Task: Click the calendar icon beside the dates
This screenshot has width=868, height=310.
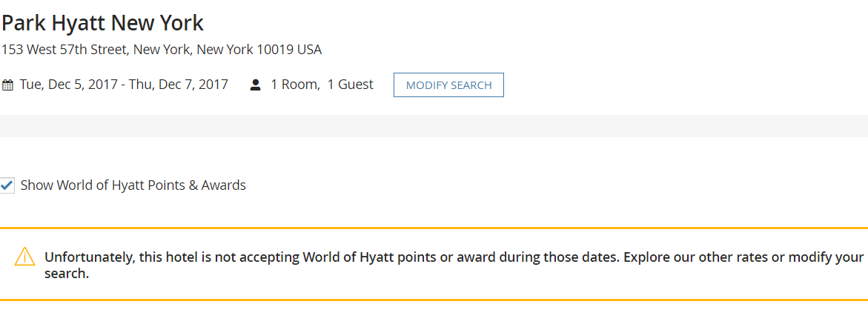Action: (7, 85)
